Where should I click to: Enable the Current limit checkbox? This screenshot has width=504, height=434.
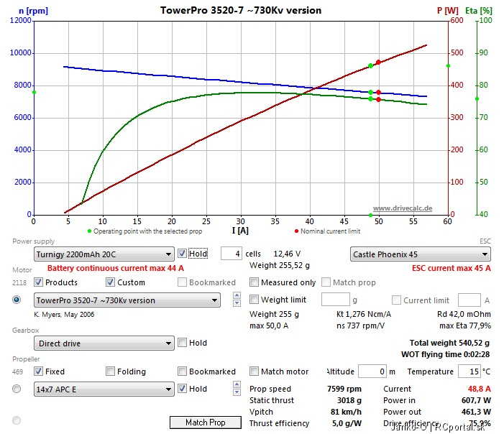(x=396, y=300)
